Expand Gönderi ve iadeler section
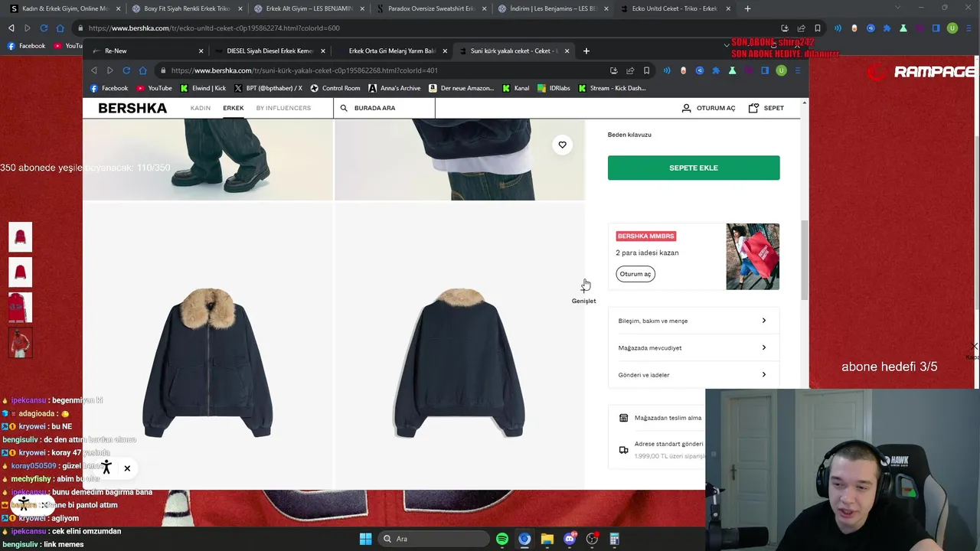Screen dimensions: 980x551 [693, 375]
